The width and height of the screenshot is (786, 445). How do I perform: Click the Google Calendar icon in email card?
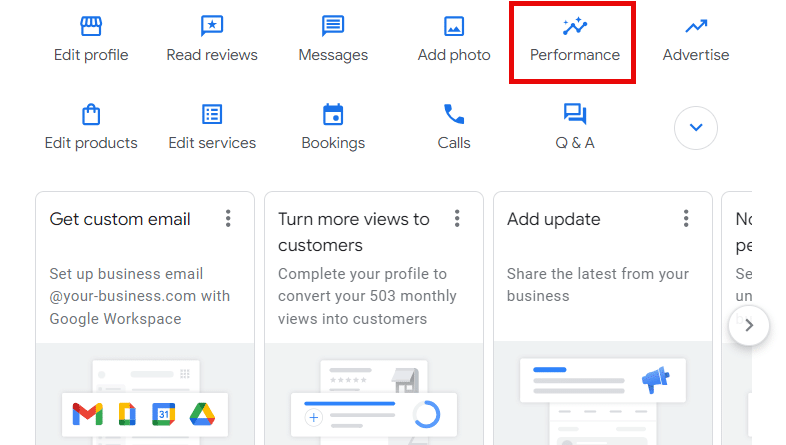point(163,414)
